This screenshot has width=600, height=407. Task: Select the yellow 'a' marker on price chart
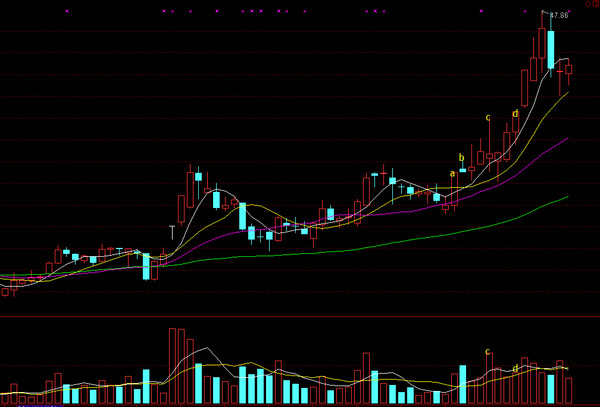click(x=453, y=174)
